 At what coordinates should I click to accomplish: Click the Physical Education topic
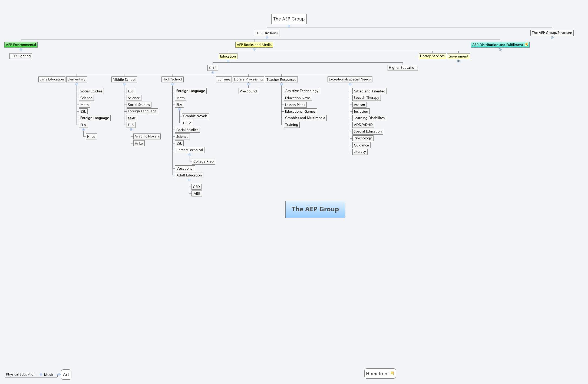coord(21,374)
